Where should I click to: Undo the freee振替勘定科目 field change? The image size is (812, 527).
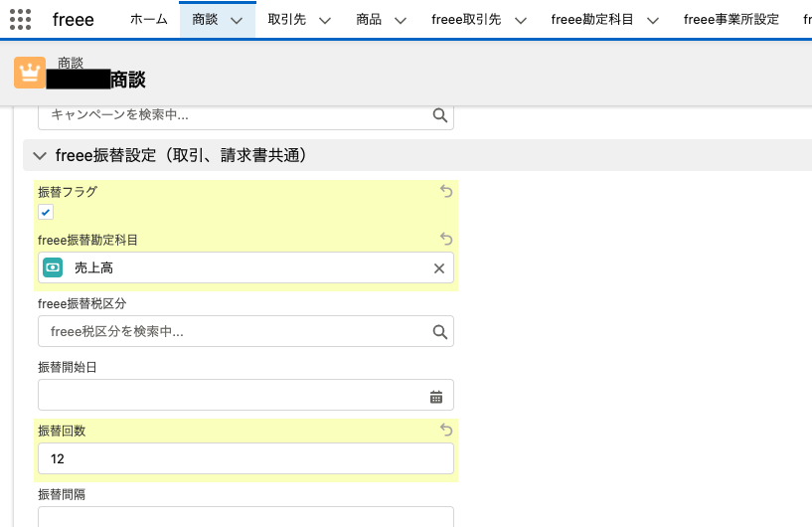(446, 239)
